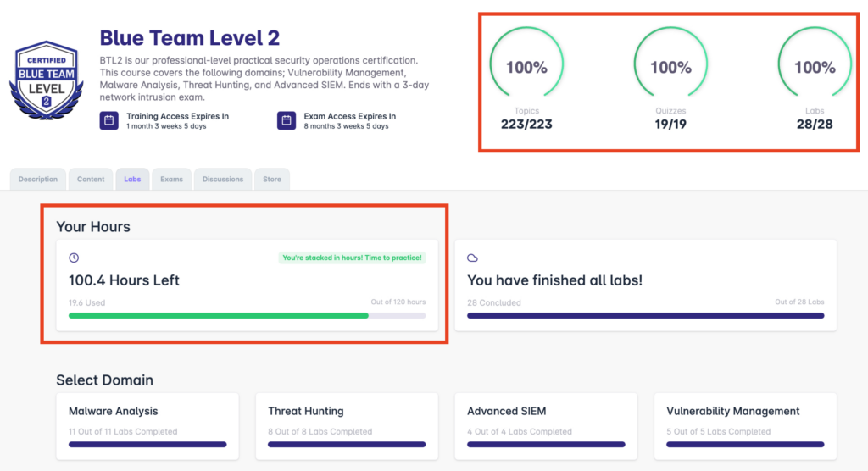Screen dimensions: 868x471
Task: Click the 'Out of 28 Labs' label
Action: pos(799,302)
